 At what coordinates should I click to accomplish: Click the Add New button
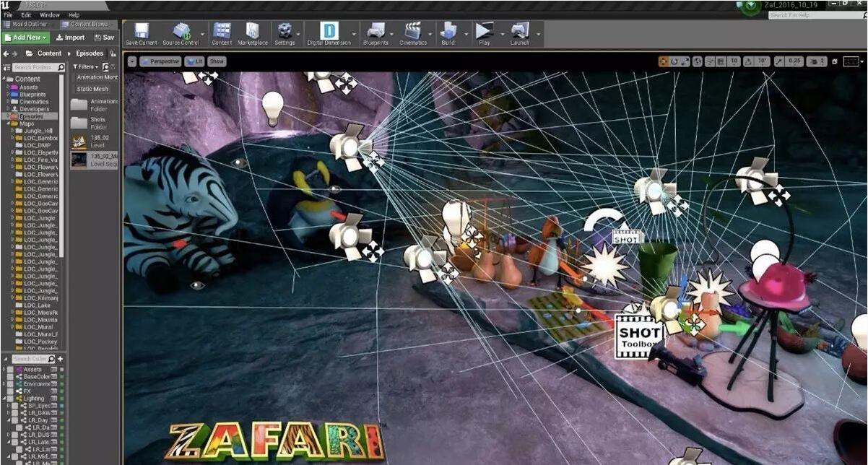pos(25,38)
